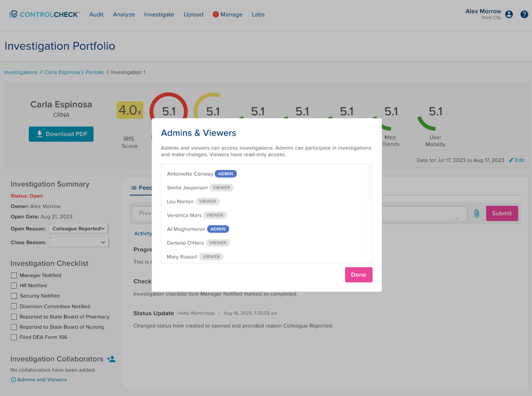Check the Manager Notified checkbox
Viewport: 532px width, 396px height.
point(14,275)
